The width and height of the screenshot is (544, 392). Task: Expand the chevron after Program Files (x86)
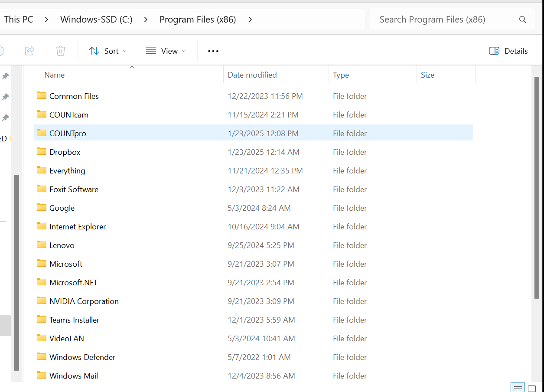[250, 20]
